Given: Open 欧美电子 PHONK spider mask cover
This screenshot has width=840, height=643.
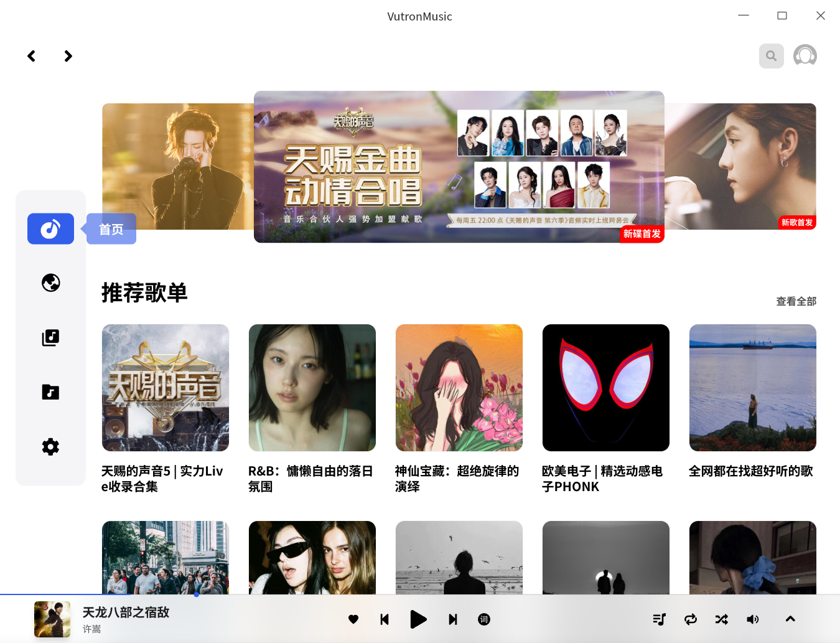Looking at the screenshot, I should click(x=606, y=388).
